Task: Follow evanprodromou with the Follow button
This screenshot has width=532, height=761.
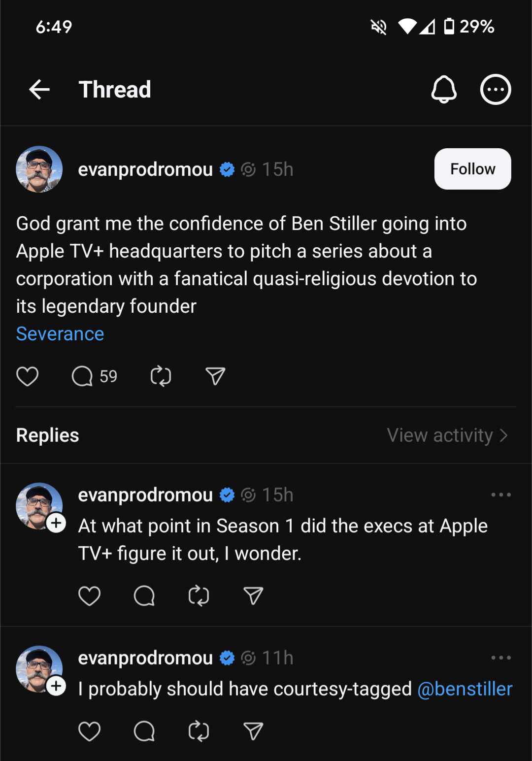Action: tap(472, 169)
